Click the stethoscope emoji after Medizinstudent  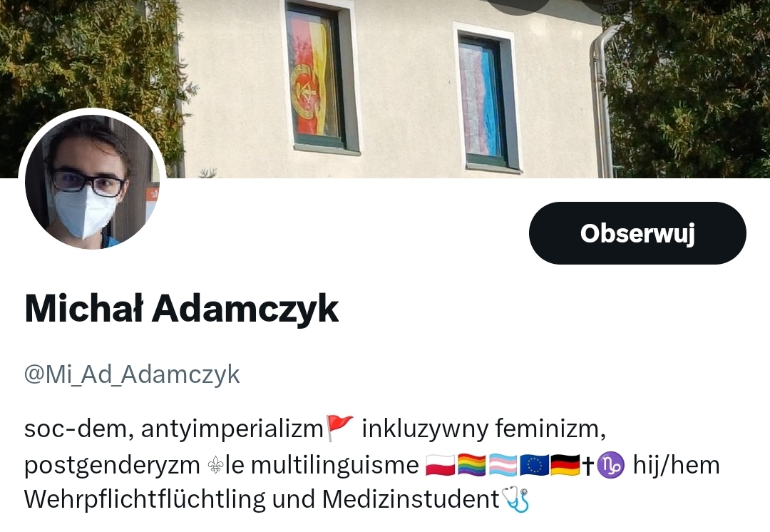click(515, 499)
